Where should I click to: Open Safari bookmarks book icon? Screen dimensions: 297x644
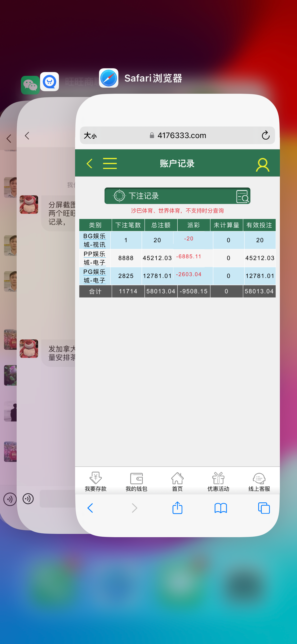click(x=221, y=508)
